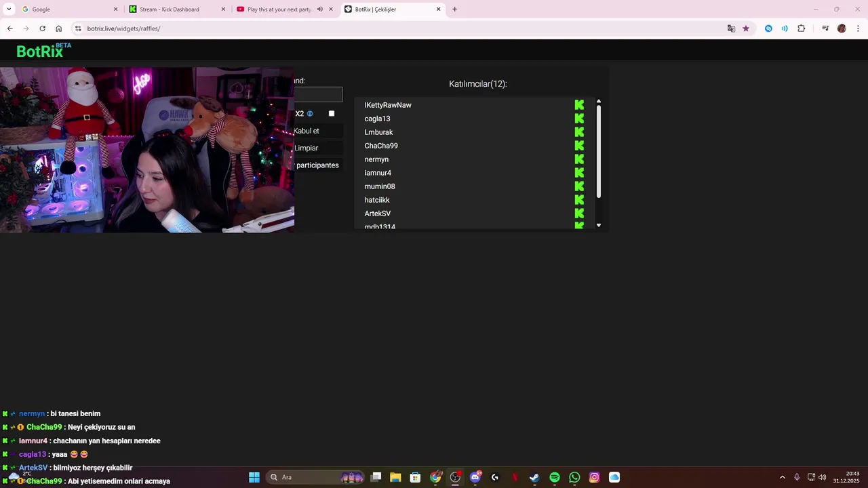Click nermyn's chat message 'bi tanesi benim'

(x=75, y=413)
